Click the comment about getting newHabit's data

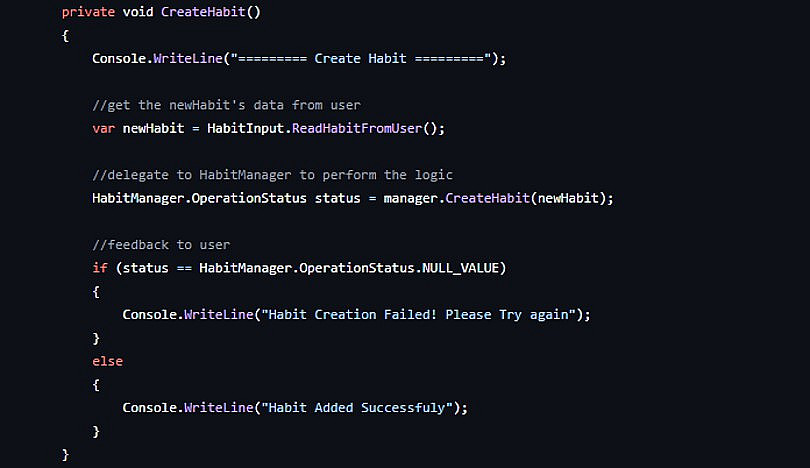click(226, 105)
